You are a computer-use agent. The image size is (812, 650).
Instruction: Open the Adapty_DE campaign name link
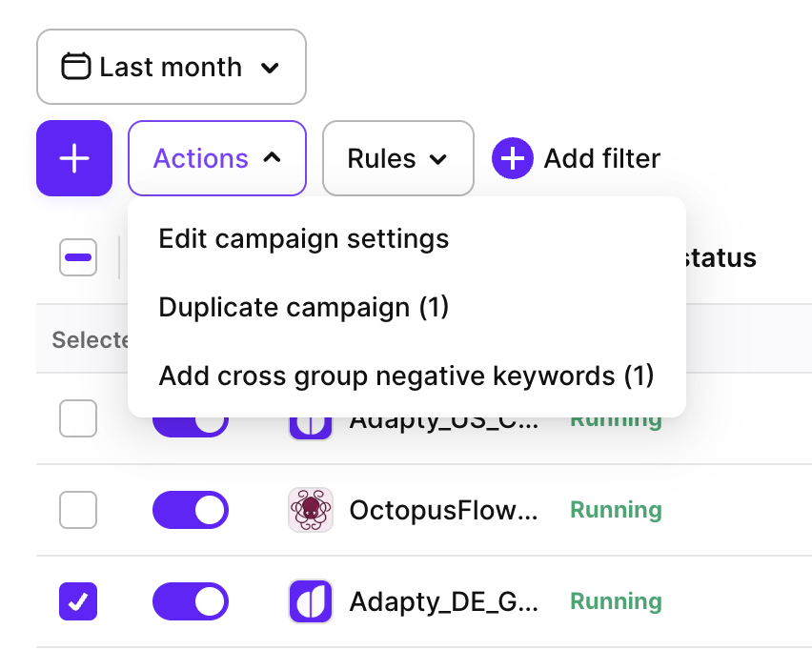click(443, 601)
